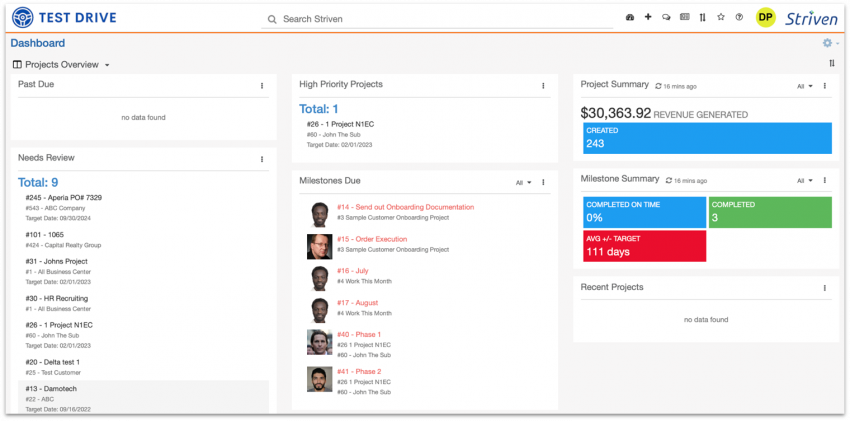Click the red AVG +/- TARGET tile
The height and width of the screenshot is (421, 850).
[x=644, y=245]
